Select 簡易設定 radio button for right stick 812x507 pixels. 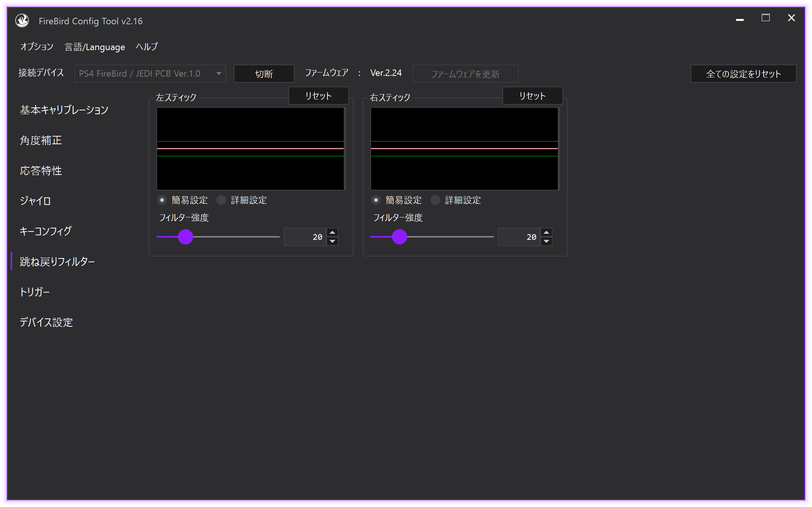tap(376, 200)
